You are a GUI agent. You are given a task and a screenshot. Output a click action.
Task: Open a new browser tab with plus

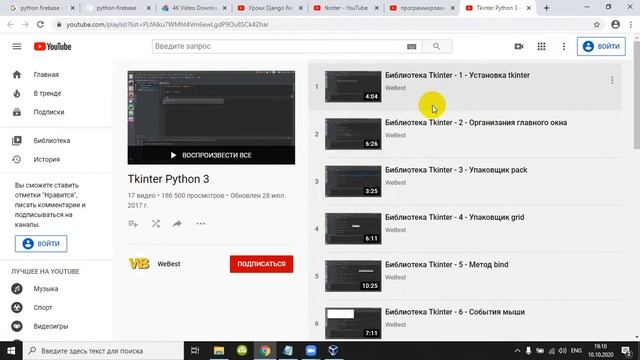[x=546, y=8]
